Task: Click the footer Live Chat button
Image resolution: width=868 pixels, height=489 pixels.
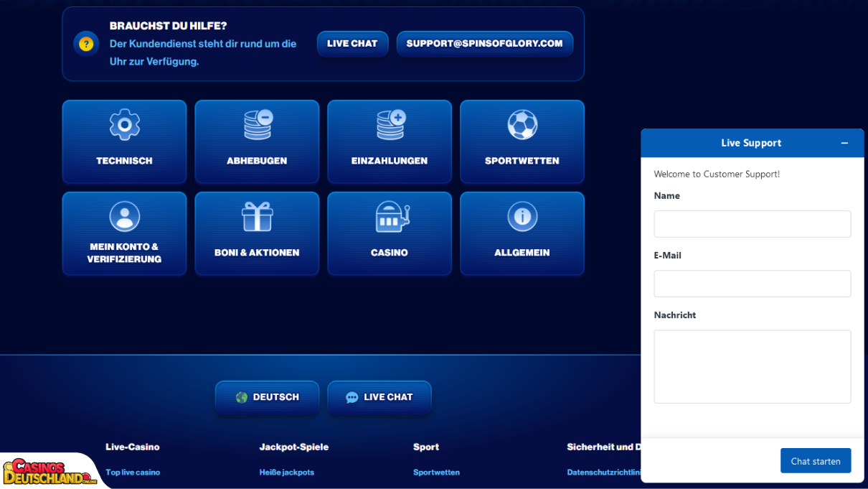Action: point(379,397)
